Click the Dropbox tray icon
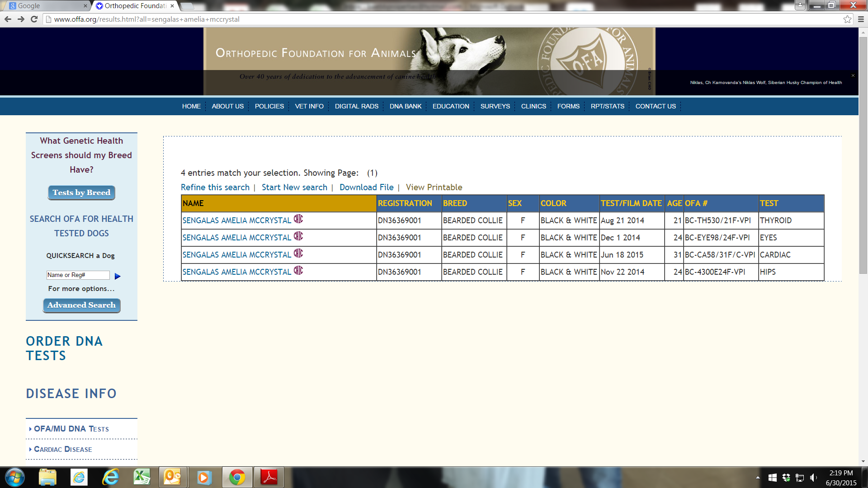868x488 pixels. [786, 478]
